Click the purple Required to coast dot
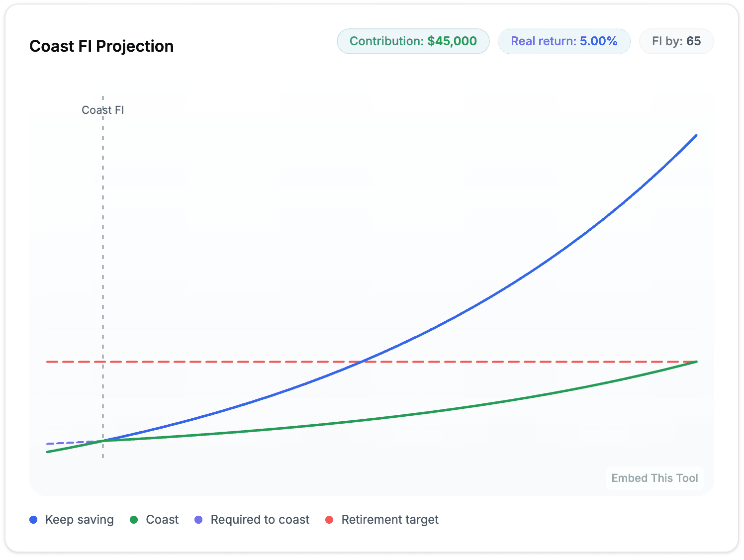Screen dimensions: 744x560 click(198, 520)
